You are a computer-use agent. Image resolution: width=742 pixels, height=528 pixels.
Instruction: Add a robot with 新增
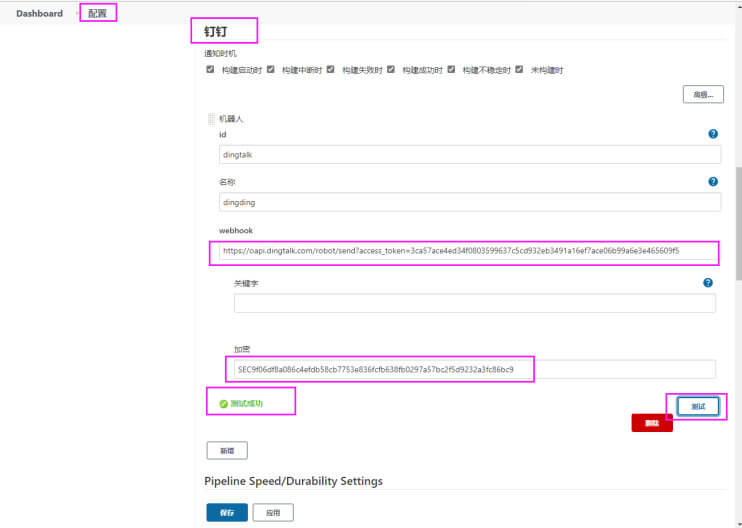pyautogui.click(x=227, y=451)
